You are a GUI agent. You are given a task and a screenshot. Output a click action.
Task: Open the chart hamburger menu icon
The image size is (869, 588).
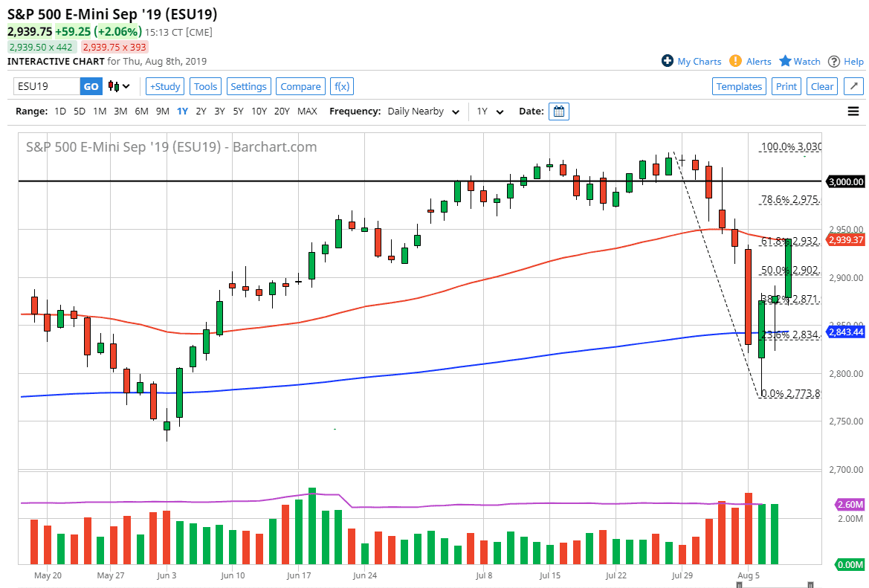[853, 111]
